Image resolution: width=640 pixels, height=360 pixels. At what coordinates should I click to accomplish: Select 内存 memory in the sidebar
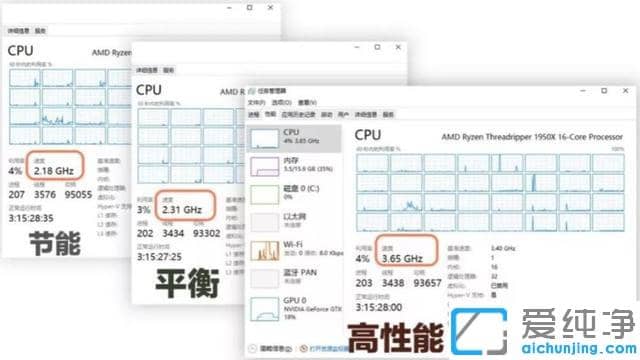(x=294, y=167)
